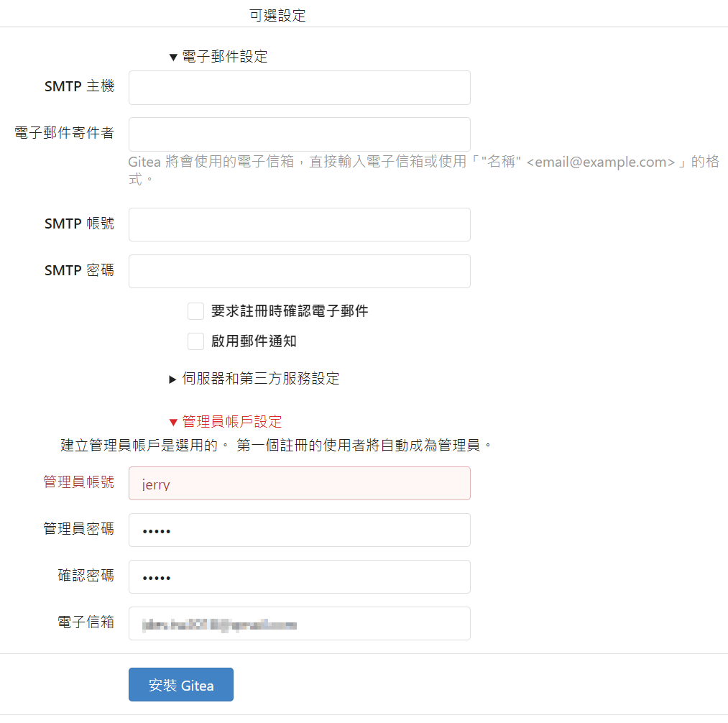Focus the 電子郵件寄件者 input field
The width and height of the screenshot is (728, 723).
(300, 134)
